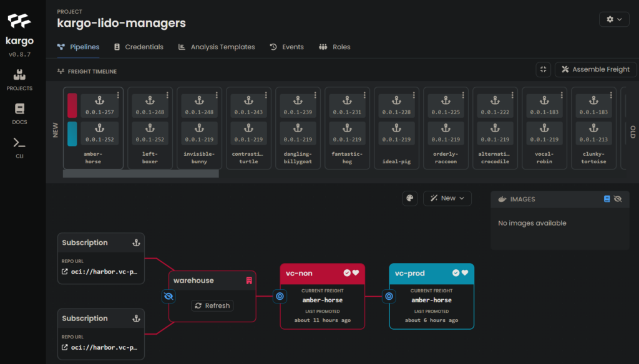The image size is (639, 364).
Task: Click the red vc-non color swatch
Action: click(72, 105)
